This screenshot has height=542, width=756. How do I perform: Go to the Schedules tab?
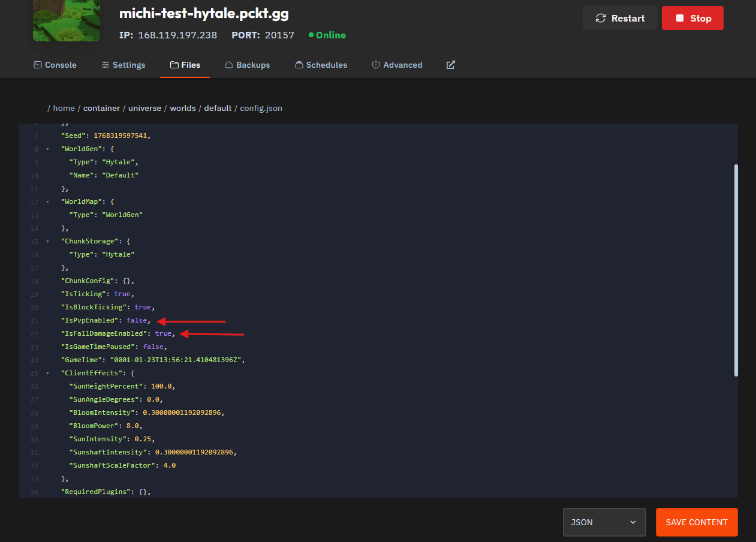[x=321, y=65]
